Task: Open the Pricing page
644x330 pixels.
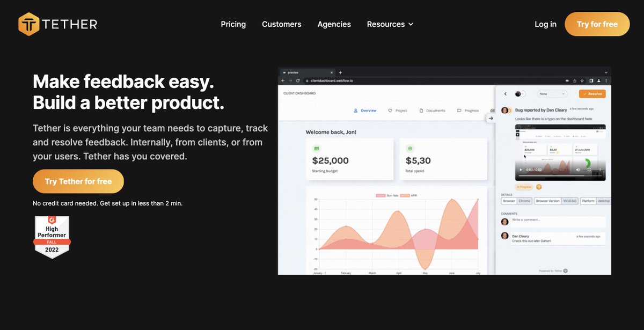Action: click(x=233, y=24)
